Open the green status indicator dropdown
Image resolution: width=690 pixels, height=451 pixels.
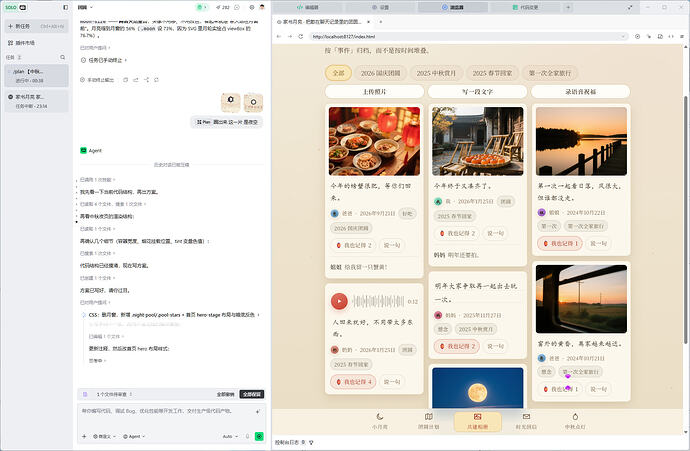[x=202, y=7]
